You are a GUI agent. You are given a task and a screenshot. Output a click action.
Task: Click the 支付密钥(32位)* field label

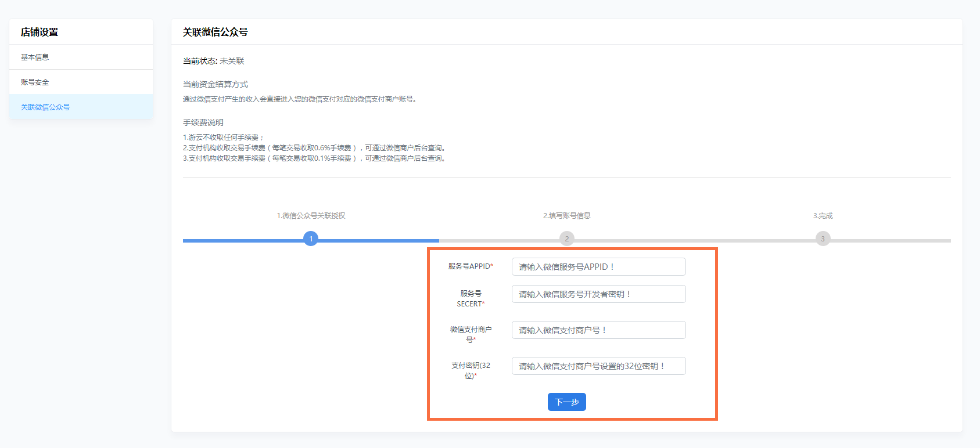point(471,371)
